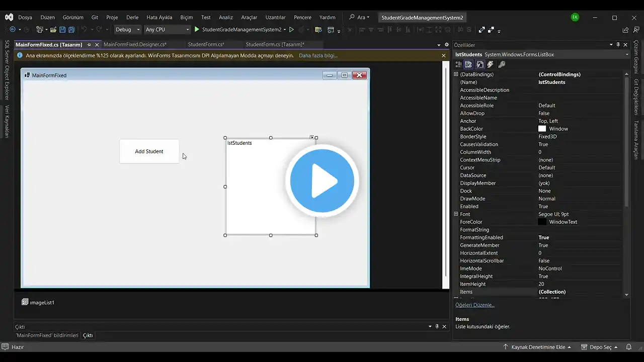
Task: Close the DPI scaling info bar
Action: pyautogui.click(x=443, y=55)
